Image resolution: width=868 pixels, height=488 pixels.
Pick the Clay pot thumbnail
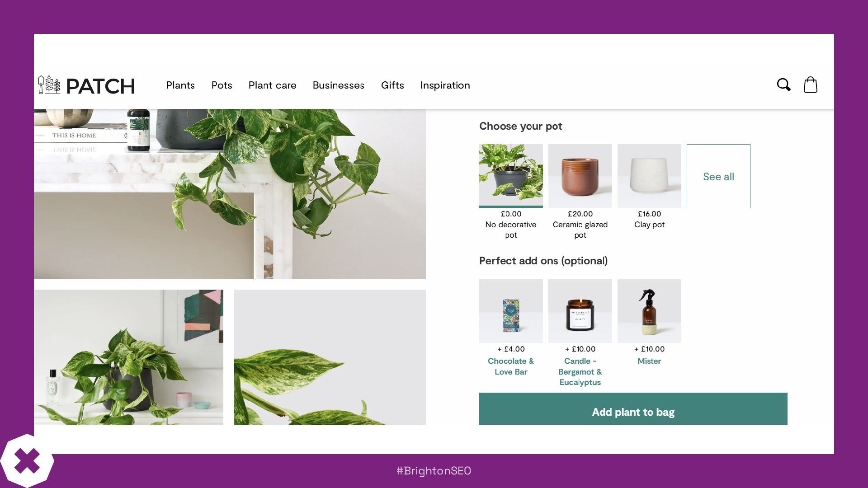[x=649, y=176]
